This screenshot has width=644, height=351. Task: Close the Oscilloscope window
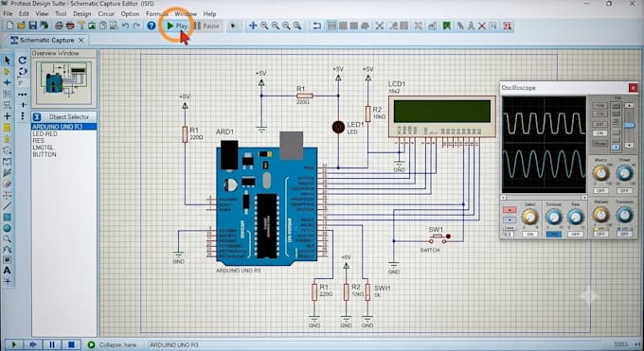[x=633, y=87]
